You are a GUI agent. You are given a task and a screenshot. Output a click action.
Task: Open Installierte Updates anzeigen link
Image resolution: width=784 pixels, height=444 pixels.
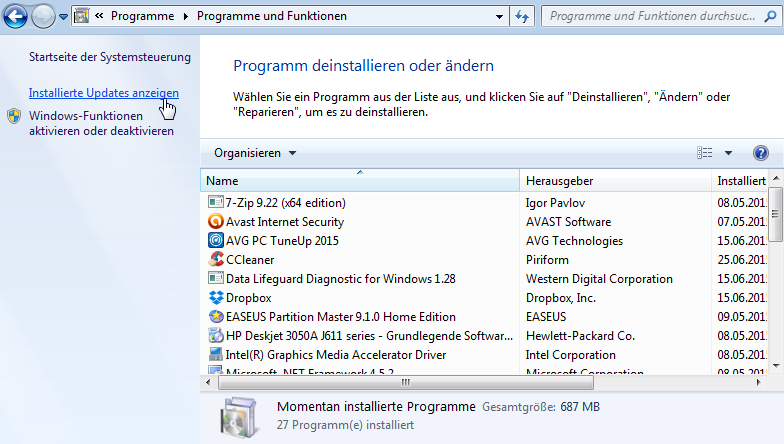[104, 93]
